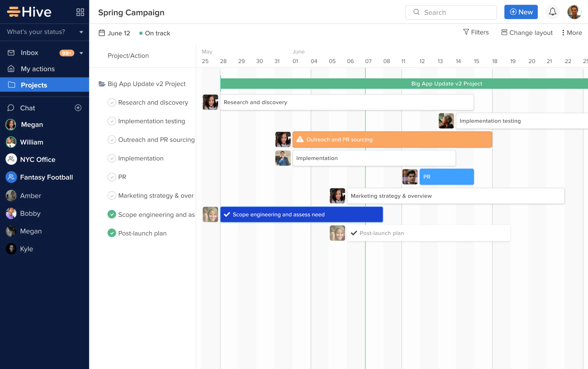The image size is (588, 369).
Task: Expand the user profile avatar menu
Action: 574,12
